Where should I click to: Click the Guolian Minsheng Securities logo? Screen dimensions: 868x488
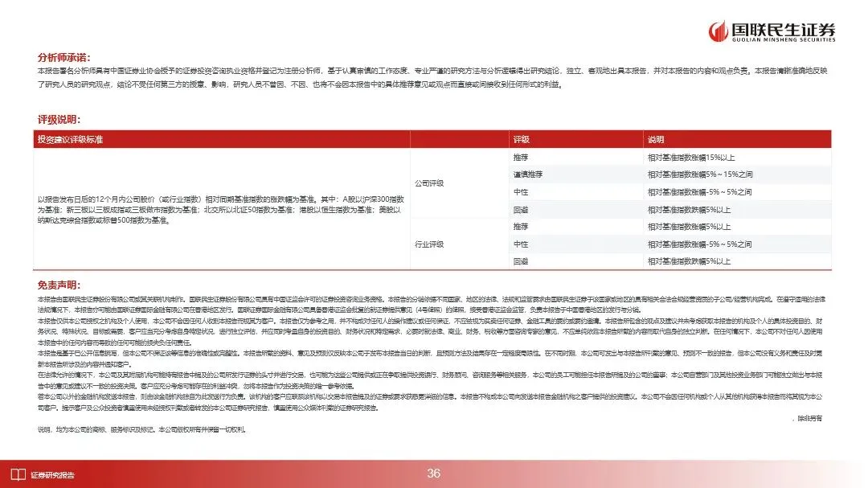pyautogui.click(x=772, y=31)
